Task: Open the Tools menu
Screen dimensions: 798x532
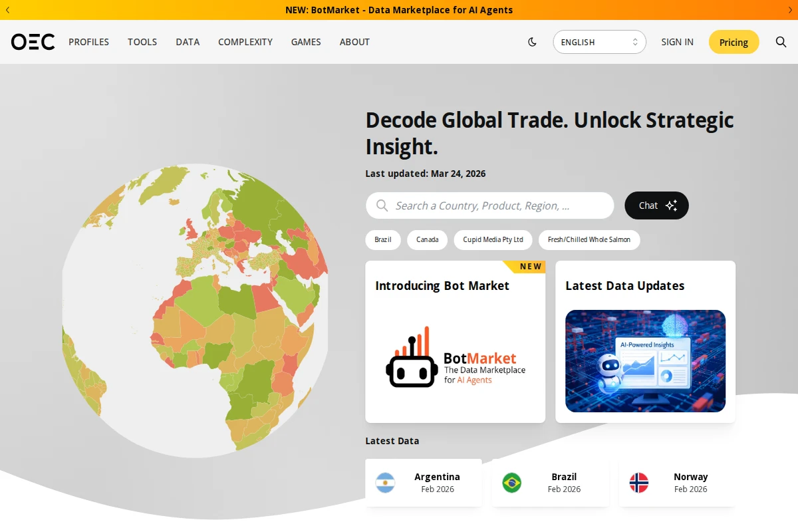Action: [x=142, y=42]
